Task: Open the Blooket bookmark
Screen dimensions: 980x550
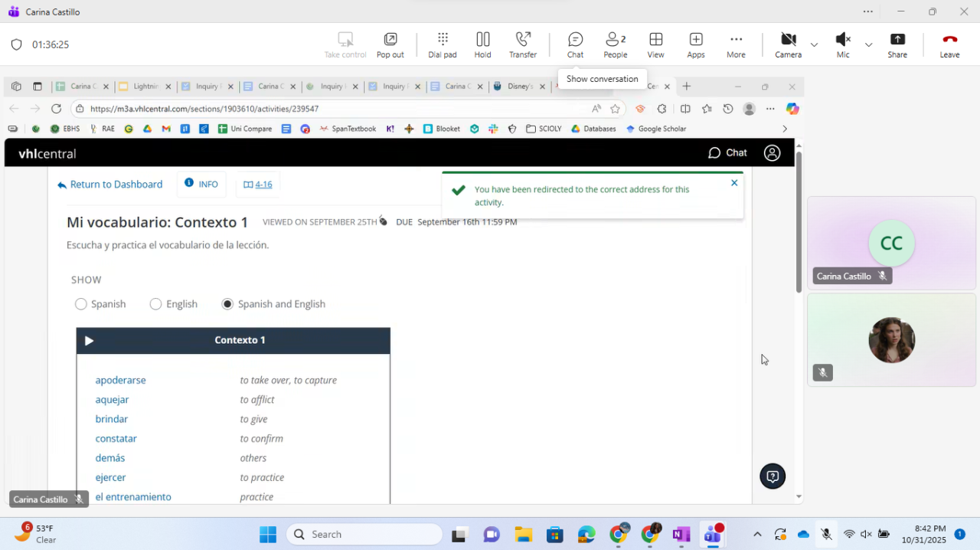Action: 442,129
